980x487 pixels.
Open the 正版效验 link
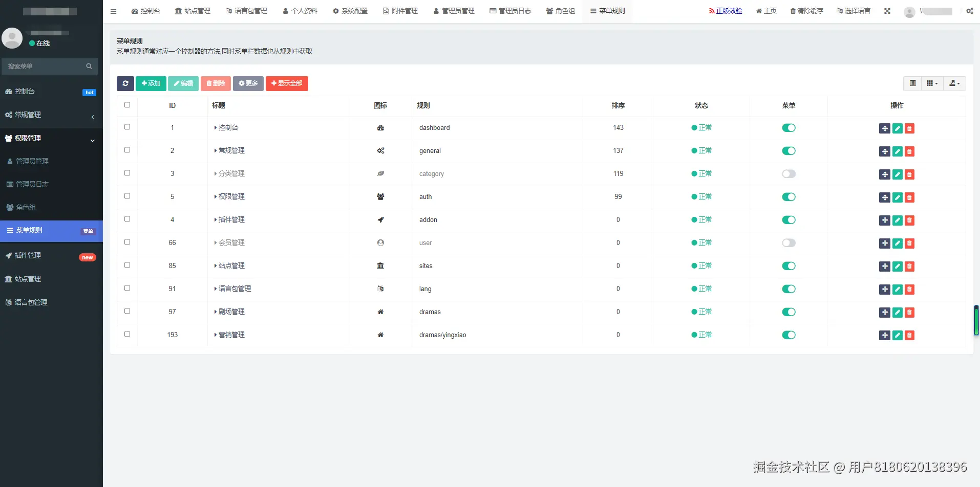(x=726, y=11)
